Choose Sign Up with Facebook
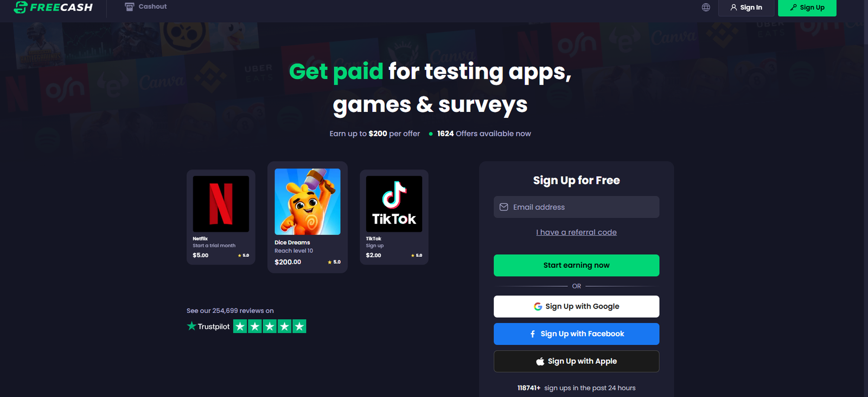This screenshot has height=397, width=868. pos(576,334)
